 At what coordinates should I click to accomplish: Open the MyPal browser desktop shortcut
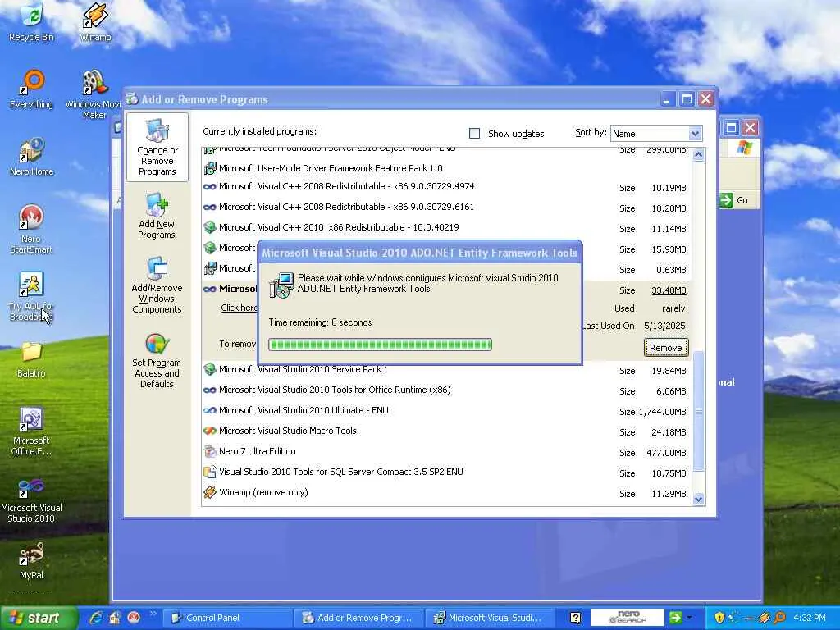coord(32,561)
